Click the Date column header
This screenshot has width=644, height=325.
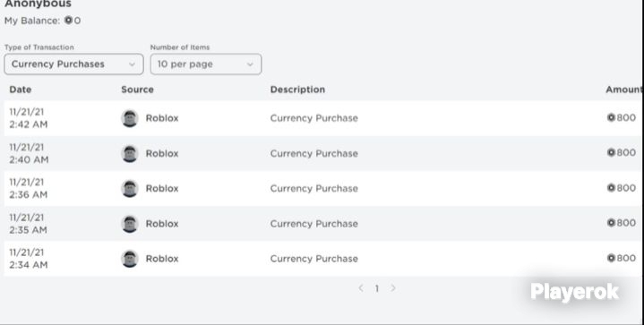pyautogui.click(x=20, y=90)
